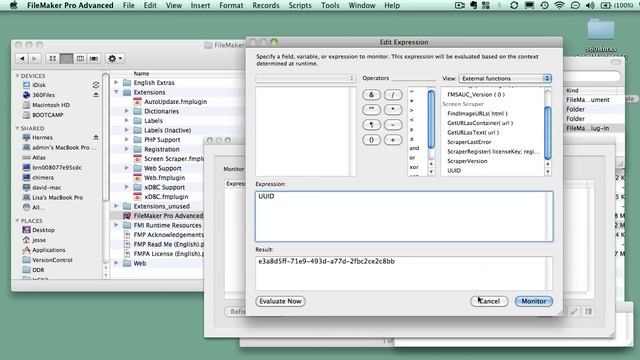
Task: Open the Scripts menu
Action: click(300, 5)
